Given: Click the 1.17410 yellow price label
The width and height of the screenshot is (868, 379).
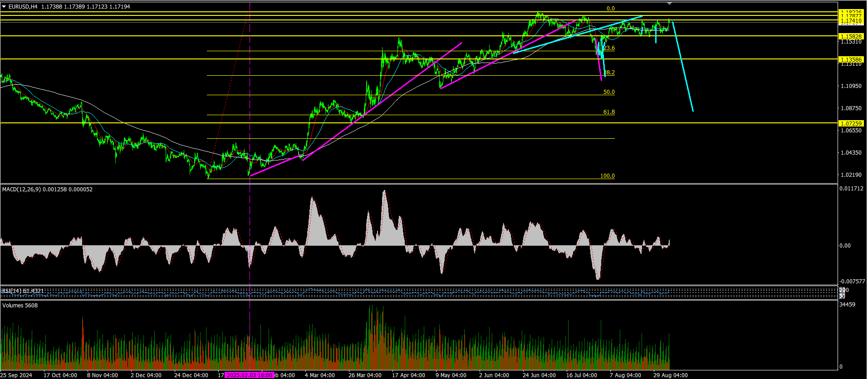Looking at the screenshot, I should click(851, 21).
